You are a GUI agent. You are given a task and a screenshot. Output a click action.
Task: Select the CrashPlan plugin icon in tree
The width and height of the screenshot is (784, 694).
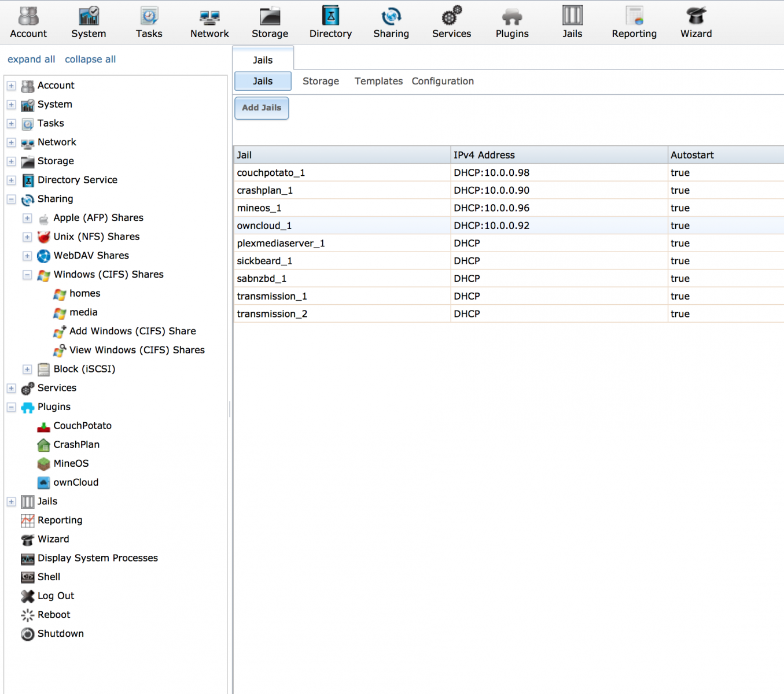pos(43,445)
